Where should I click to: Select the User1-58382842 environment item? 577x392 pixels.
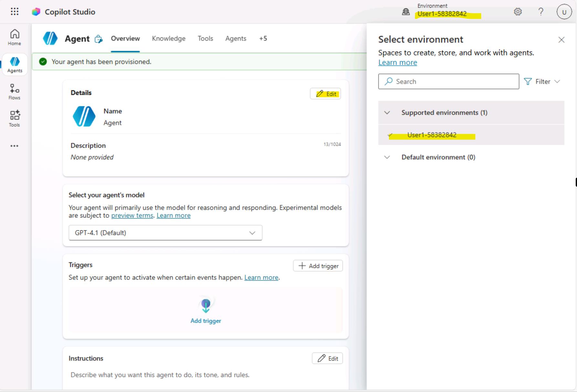[432, 135]
